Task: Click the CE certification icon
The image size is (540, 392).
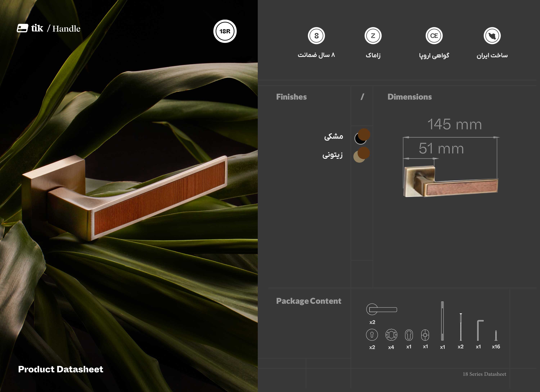Action: coord(434,36)
